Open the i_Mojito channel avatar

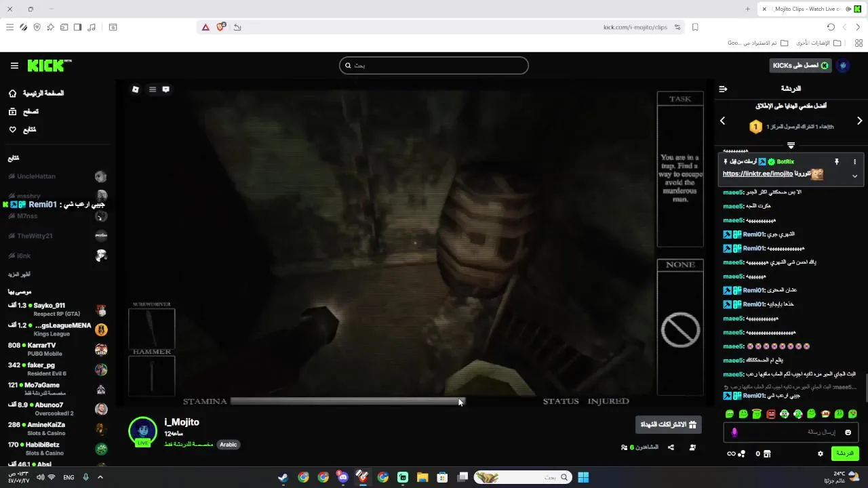click(142, 431)
